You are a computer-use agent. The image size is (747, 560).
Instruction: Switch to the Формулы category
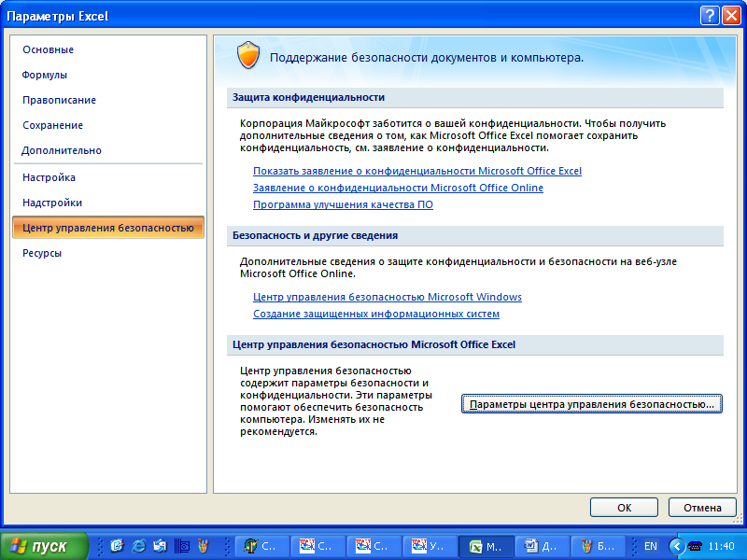(44, 75)
